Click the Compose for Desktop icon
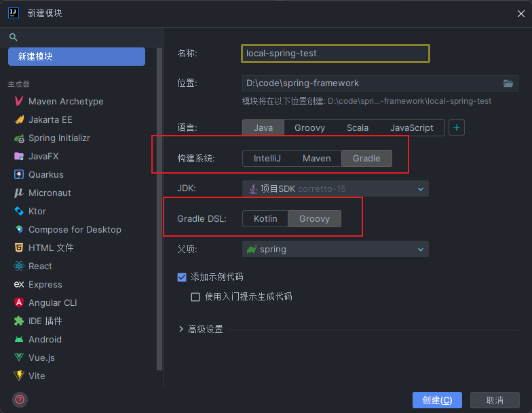This screenshot has width=532, height=413. click(x=19, y=229)
